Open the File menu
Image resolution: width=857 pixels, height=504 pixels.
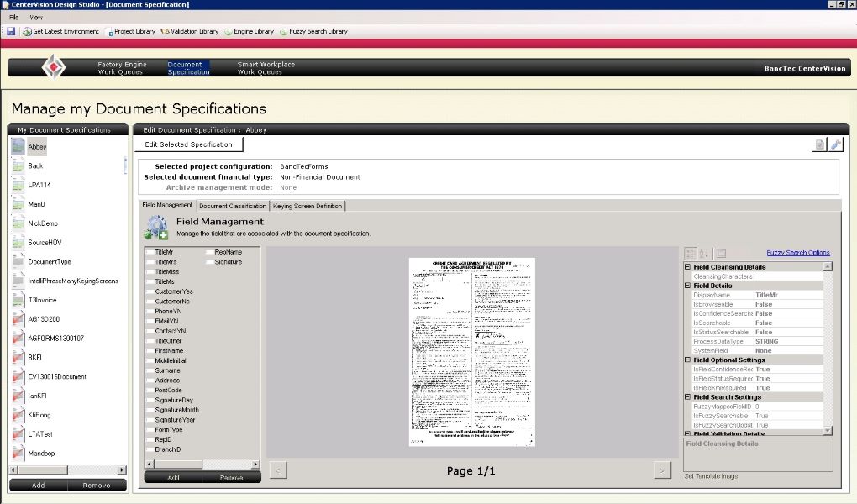pos(13,18)
